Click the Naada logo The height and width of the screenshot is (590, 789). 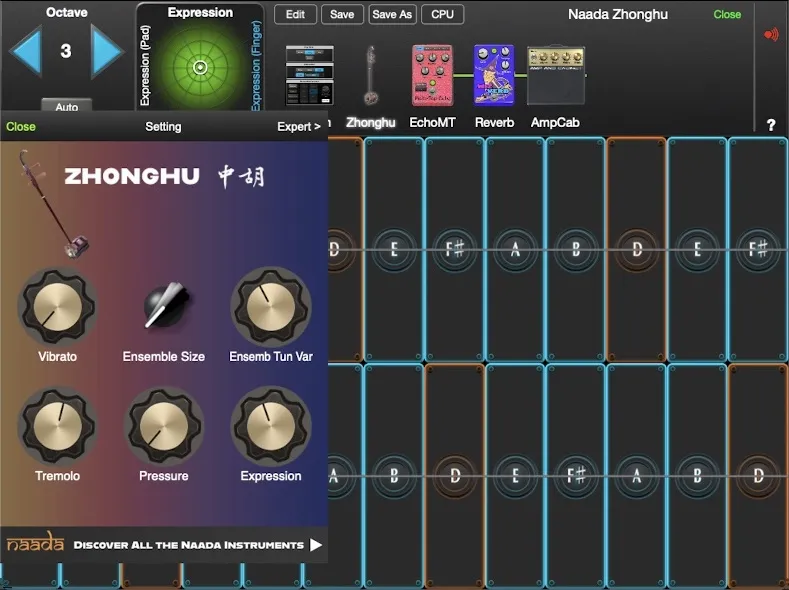pos(35,542)
